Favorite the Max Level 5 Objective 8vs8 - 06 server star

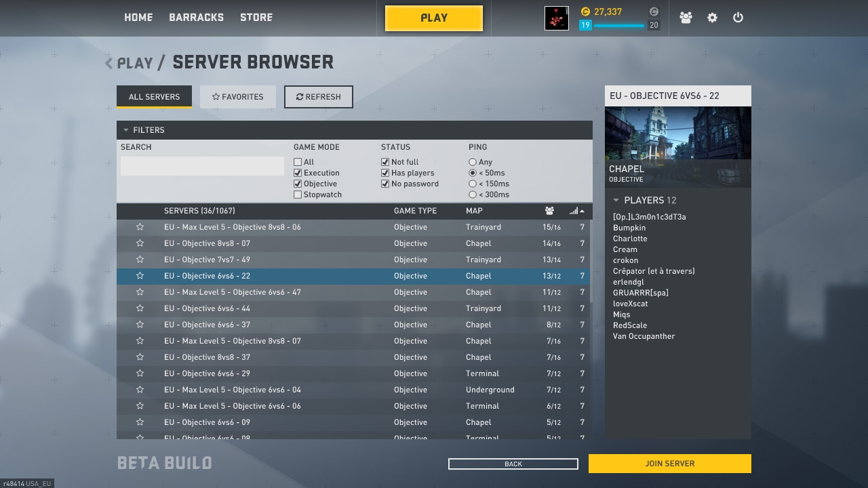pyautogui.click(x=140, y=227)
